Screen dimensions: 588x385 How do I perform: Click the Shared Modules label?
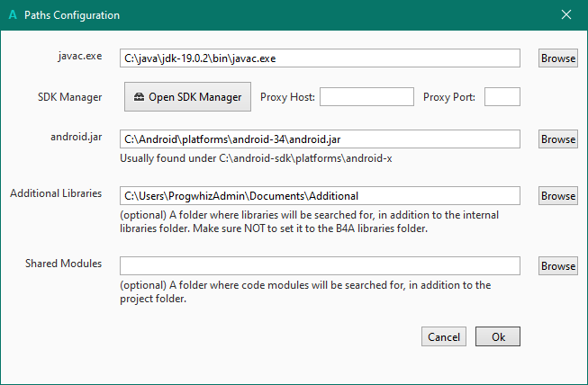pos(63,263)
